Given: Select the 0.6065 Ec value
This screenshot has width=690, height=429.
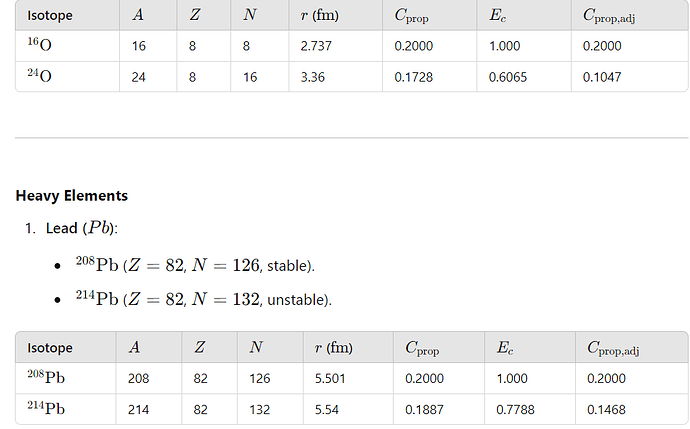Looking at the screenshot, I should coord(508,77).
